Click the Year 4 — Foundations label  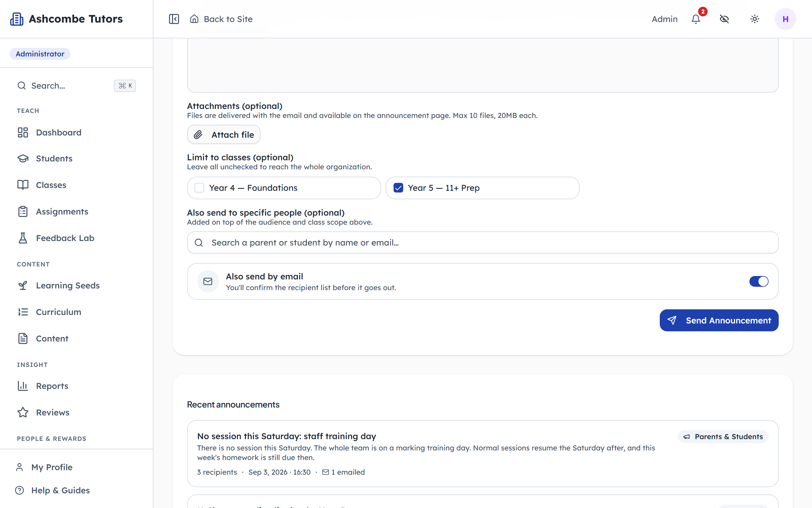click(x=253, y=188)
